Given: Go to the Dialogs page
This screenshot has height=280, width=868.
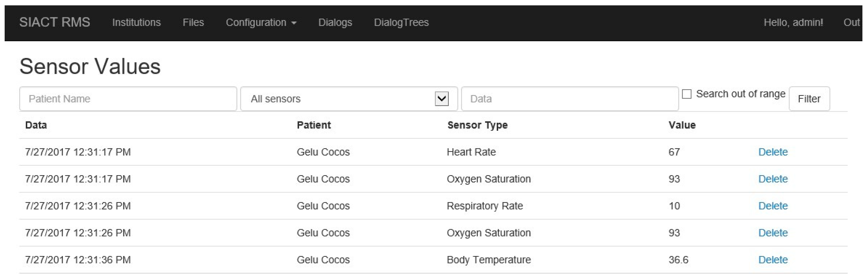Looking at the screenshot, I should coord(335,23).
